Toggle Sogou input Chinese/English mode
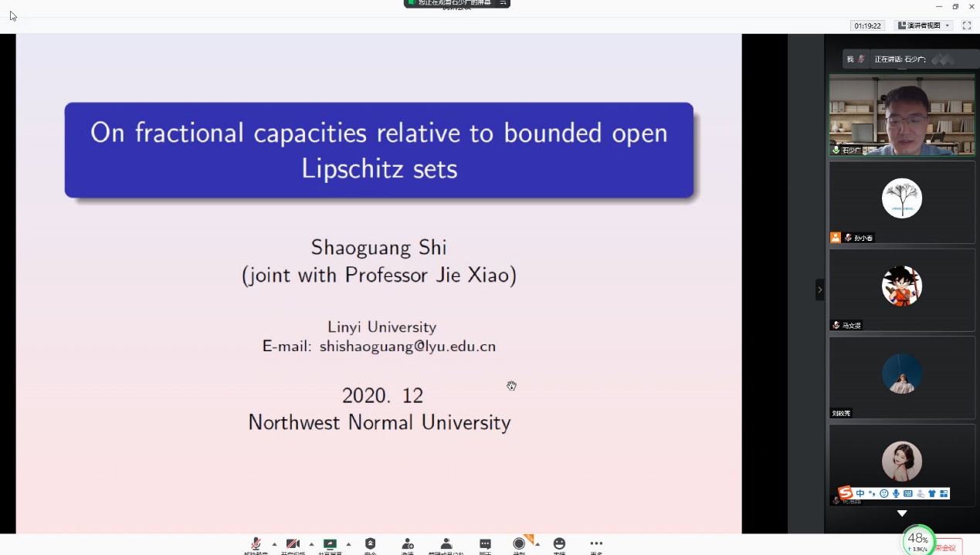This screenshot has height=555, width=980. coord(860,493)
